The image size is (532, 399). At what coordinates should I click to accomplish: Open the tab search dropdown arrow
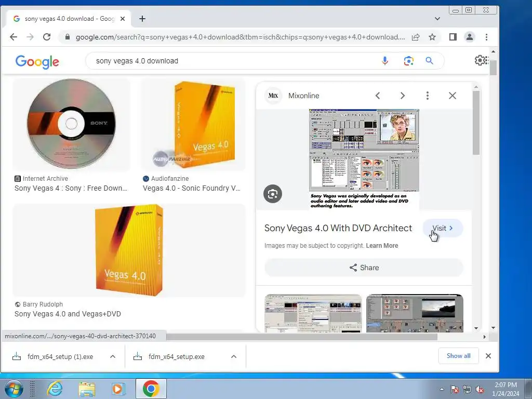(437, 19)
